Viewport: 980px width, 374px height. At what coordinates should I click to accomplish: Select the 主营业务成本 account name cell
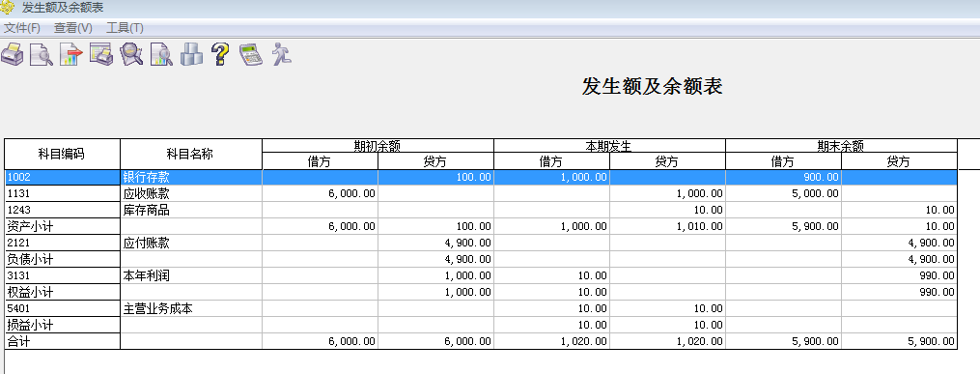tap(190, 308)
